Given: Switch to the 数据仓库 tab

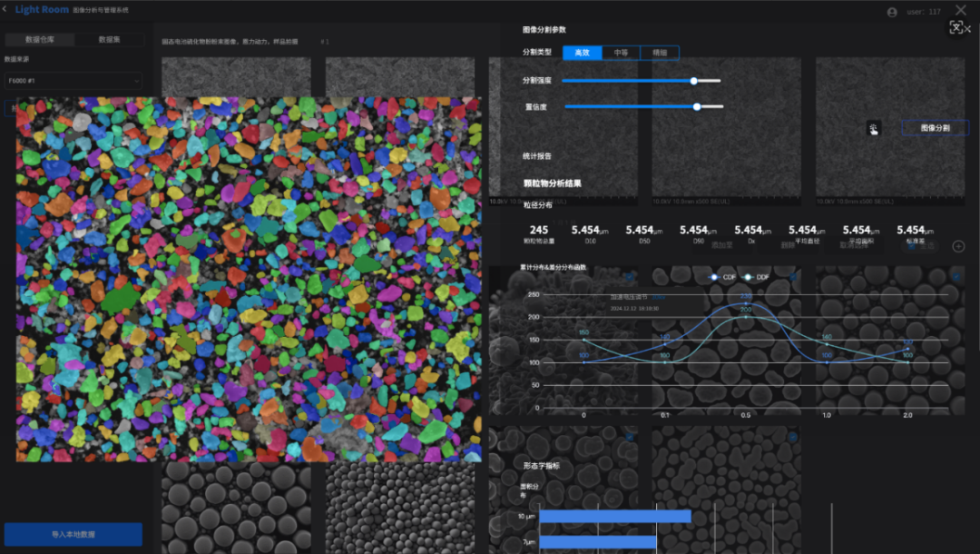Looking at the screenshot, I should click(x=39, y=40).
